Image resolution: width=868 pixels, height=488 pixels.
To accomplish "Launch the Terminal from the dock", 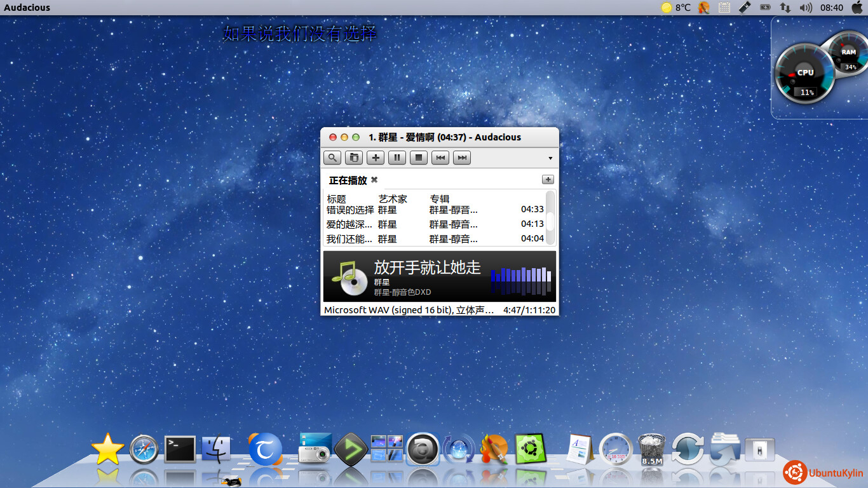I will pos(180,449).
